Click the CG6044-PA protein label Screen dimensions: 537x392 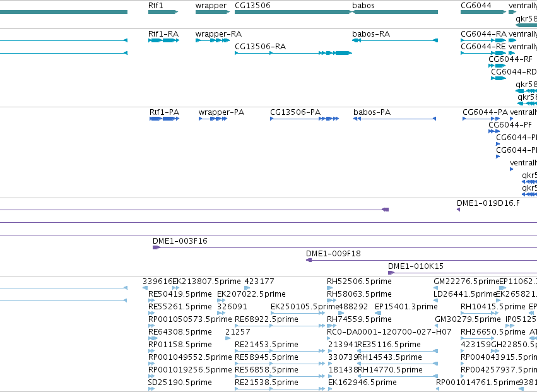[x=485, y=112]
